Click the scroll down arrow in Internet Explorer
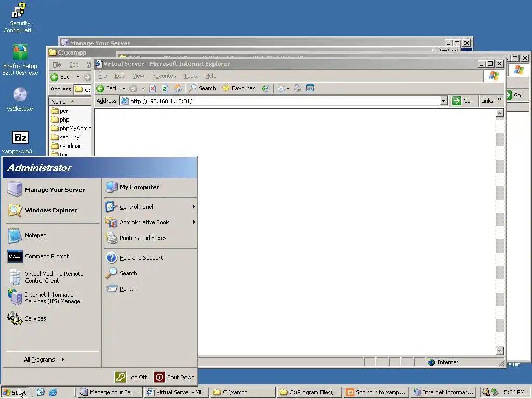Screen dimensions: 532x399 [499, 351]
